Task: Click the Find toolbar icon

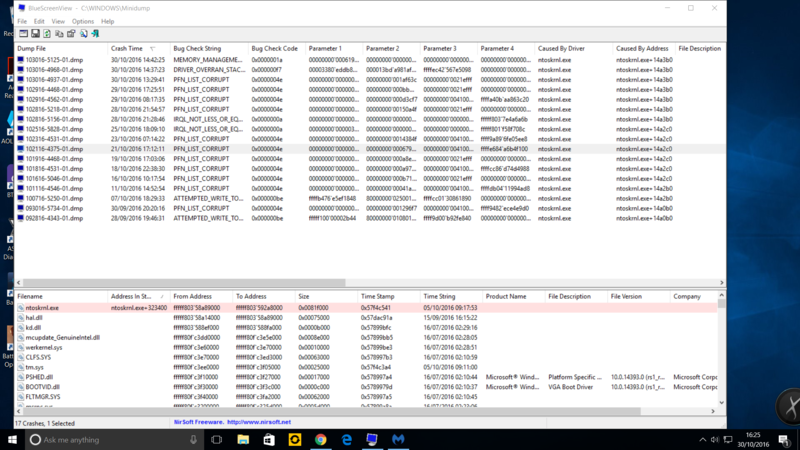Action: coord(83,34)
